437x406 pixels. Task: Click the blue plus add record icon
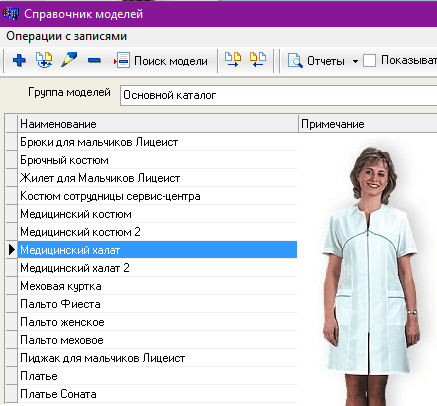pyautogui.click(x=19, y=61)
